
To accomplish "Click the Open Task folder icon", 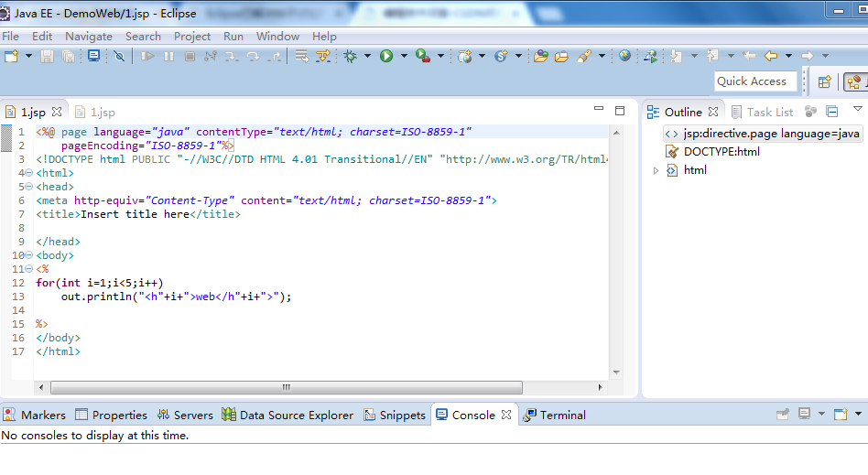I will click(561, 56).
